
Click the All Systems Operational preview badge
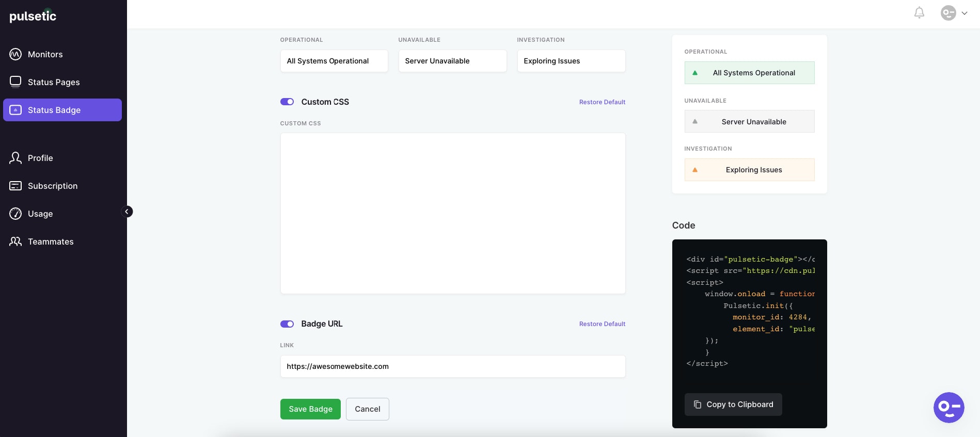tap(750, 73)
